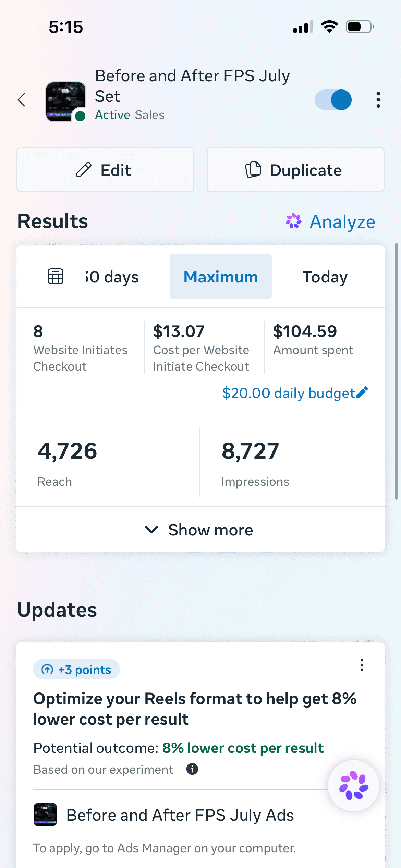Select the 30 days tab
The width and height of the screenshot is (401, 868).
click(112, 276)
